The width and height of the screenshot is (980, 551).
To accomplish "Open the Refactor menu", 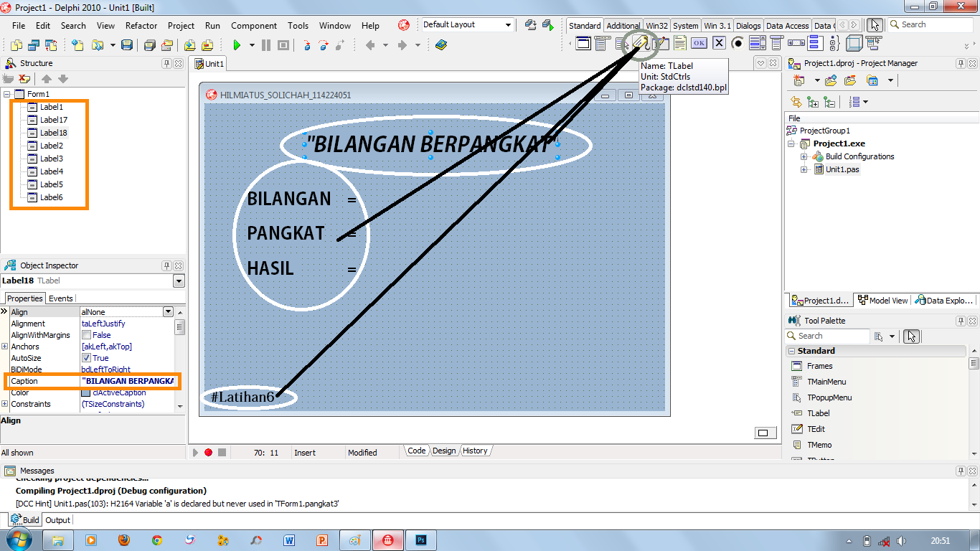I will tap(141, 25).
